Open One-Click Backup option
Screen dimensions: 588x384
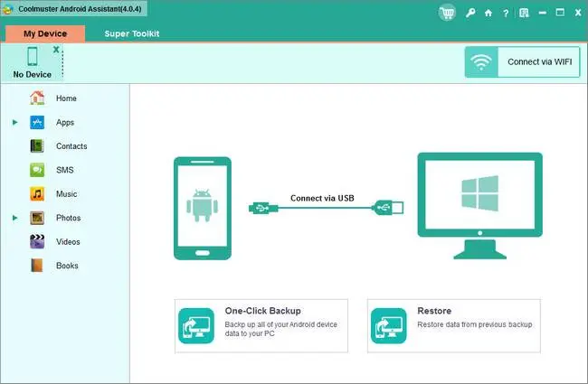(x=261, y=325)
